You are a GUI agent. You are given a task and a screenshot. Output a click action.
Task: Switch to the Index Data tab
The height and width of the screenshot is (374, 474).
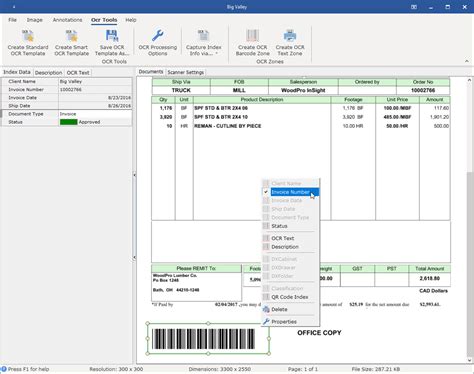coord(17,72)
